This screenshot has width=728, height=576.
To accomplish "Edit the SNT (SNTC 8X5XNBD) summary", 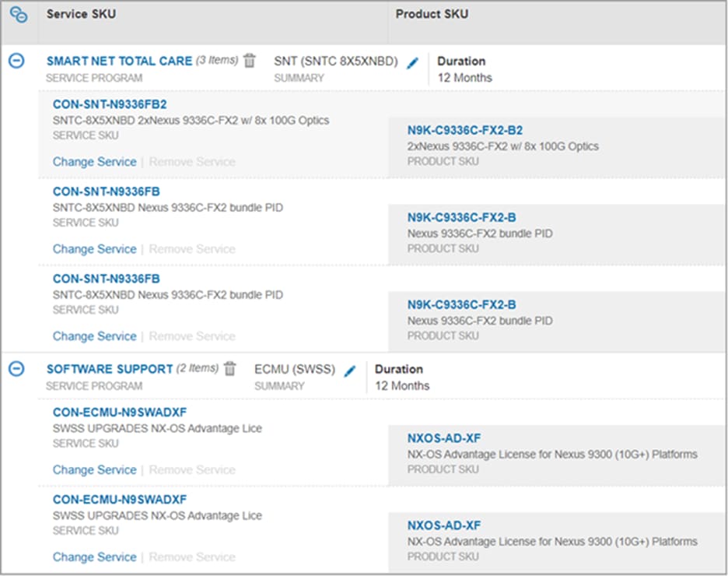I will [412, 63].
